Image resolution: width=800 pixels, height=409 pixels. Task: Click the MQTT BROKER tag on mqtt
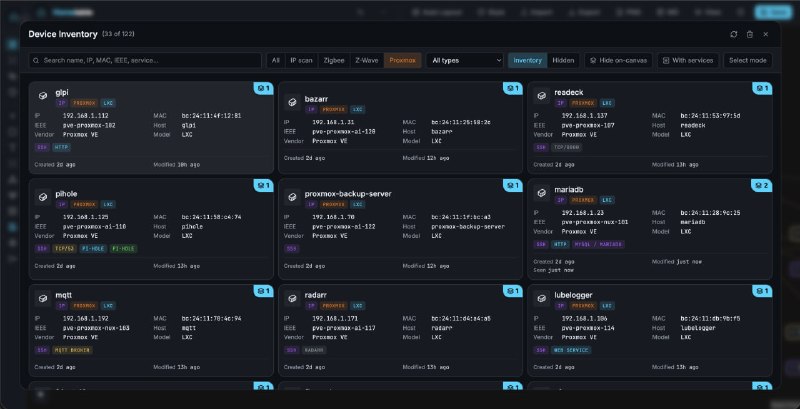pos(72,350)
